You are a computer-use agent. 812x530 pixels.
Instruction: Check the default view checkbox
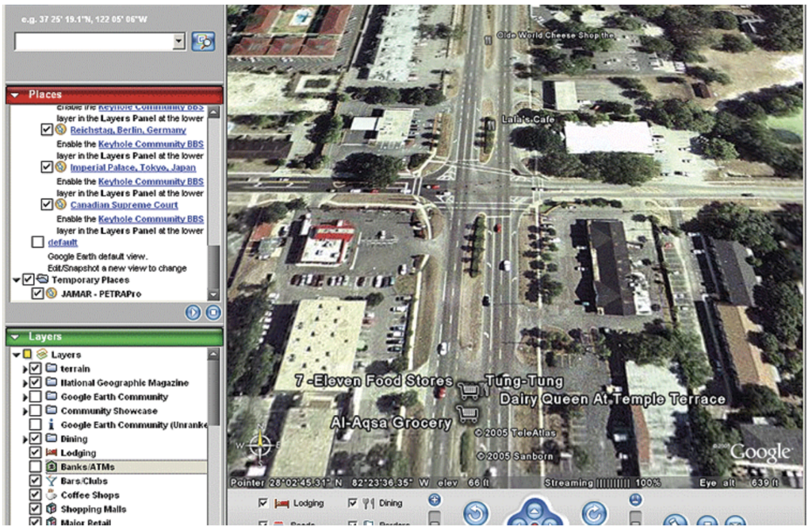coord(37,242)
